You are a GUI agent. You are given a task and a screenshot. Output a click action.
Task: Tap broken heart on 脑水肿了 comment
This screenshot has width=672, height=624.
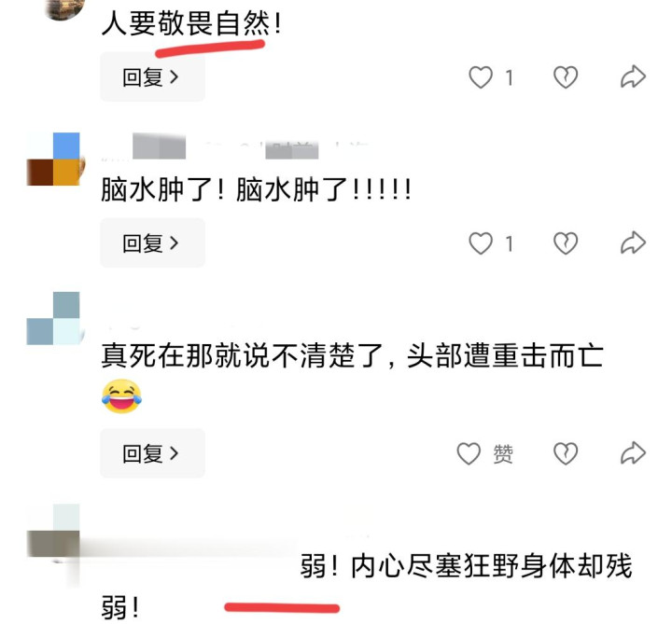[566, 243]
